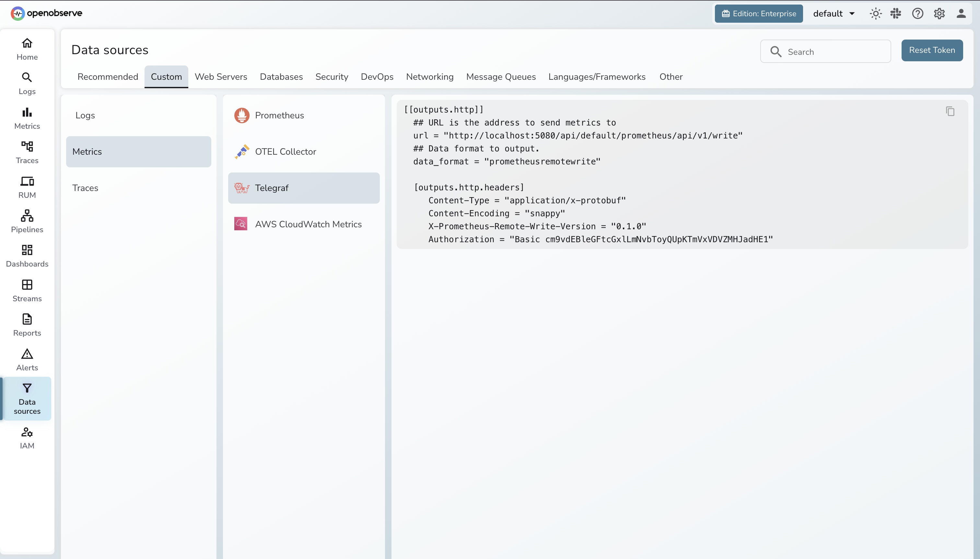Screen dimensions: 980x559
Task: Select the Traces icon in the sidebar
Action: [27, 152]
